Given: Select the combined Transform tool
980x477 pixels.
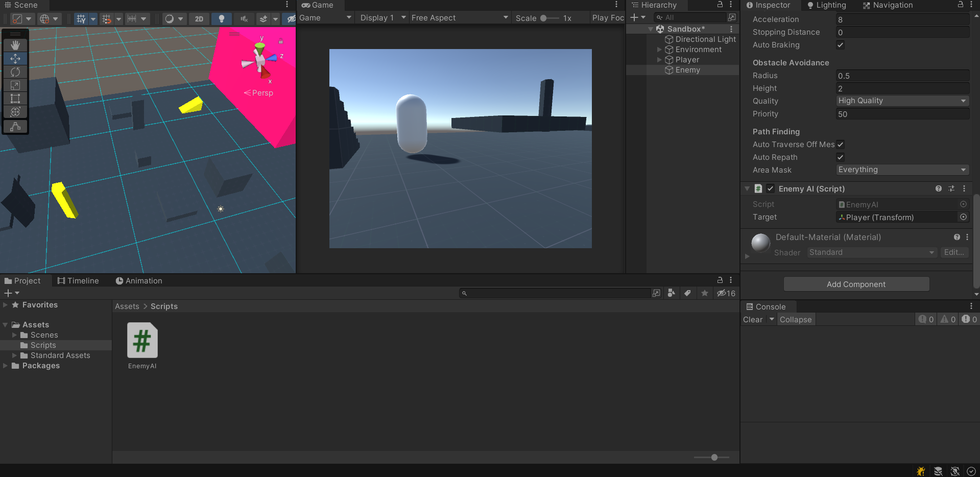Looking at the screenshot, I should [15, 111].
